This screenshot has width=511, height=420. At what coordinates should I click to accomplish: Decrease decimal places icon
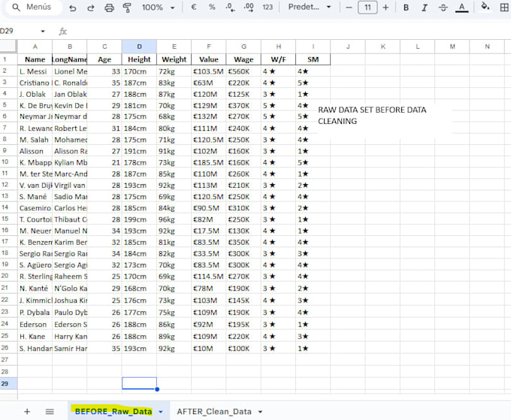231,8
